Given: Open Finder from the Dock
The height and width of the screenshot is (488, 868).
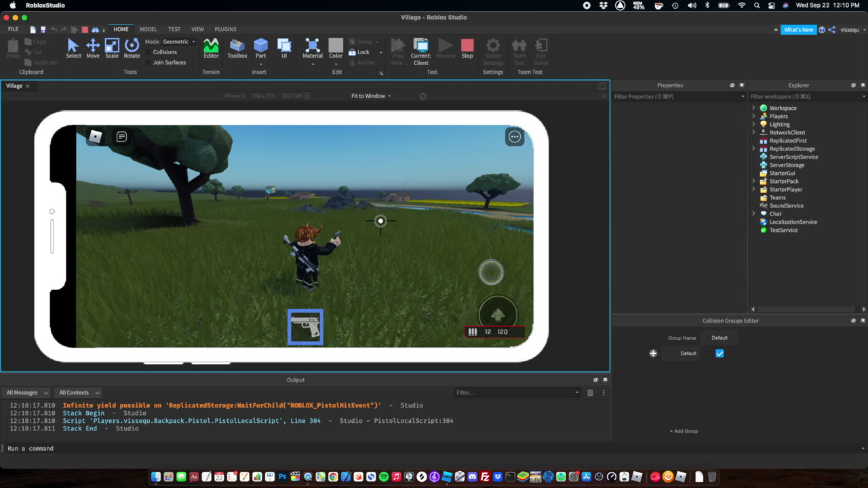Looking at the screenshot, I should [x=156, y=477].
